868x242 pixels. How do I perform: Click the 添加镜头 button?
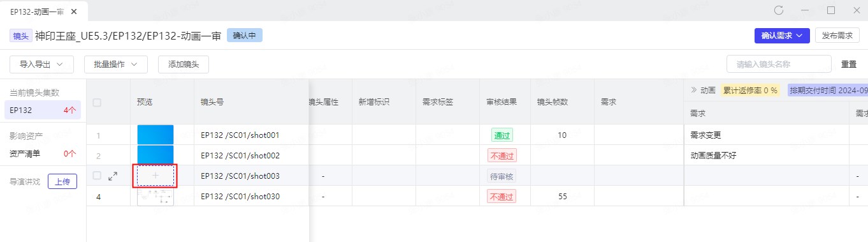coord(184,64)
